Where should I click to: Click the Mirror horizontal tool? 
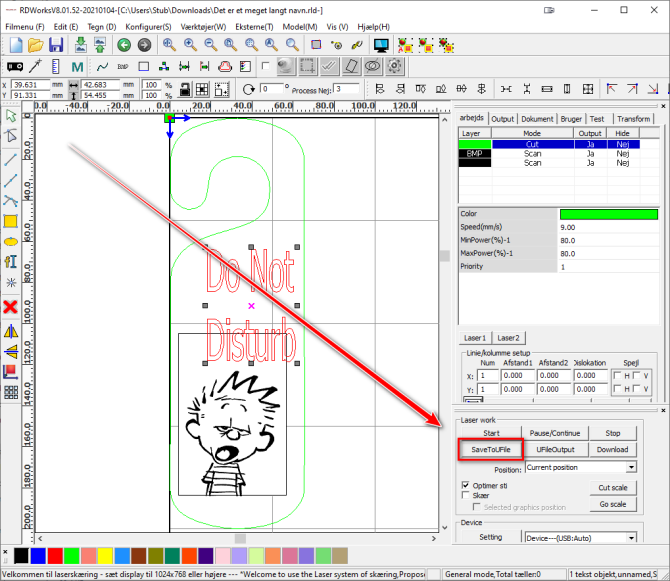point(11,331)
